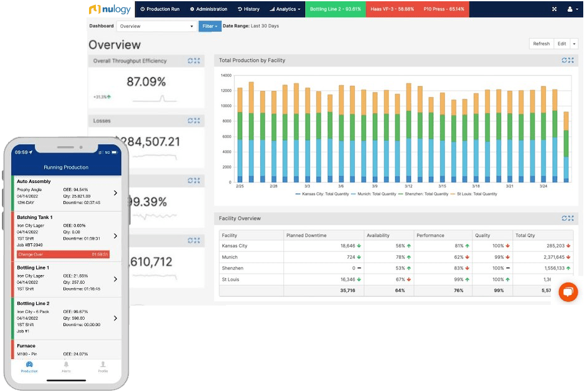The width and height of the screenshot is (587, 392).
Task: Open the orange chat support bubble
Action: pos(568,292)
